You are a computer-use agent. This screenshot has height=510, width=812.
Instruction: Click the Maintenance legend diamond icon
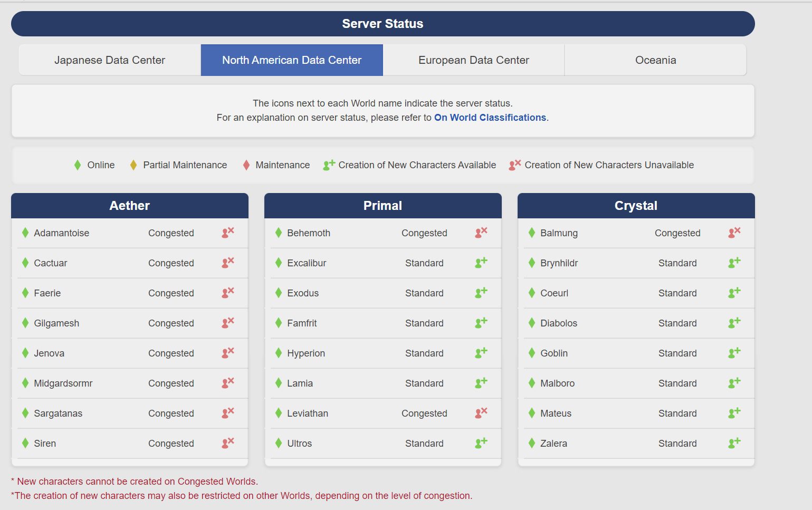[246, 165]
